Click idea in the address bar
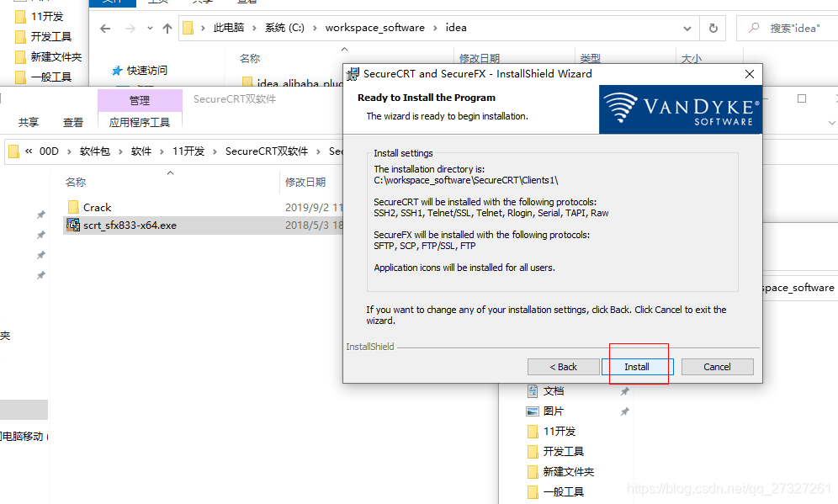Image resolution: width=838 pixels, height=504 pixels. pos(456,28)
